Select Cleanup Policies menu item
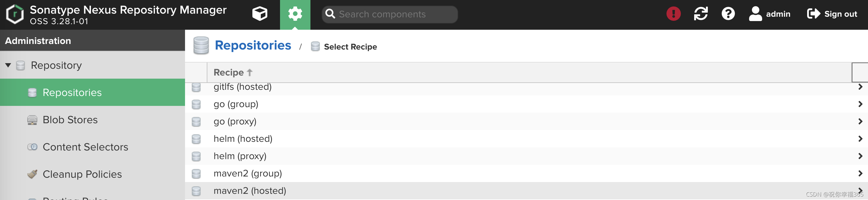The width and height of the screenshot is (868, 200). tap(82, 174)
